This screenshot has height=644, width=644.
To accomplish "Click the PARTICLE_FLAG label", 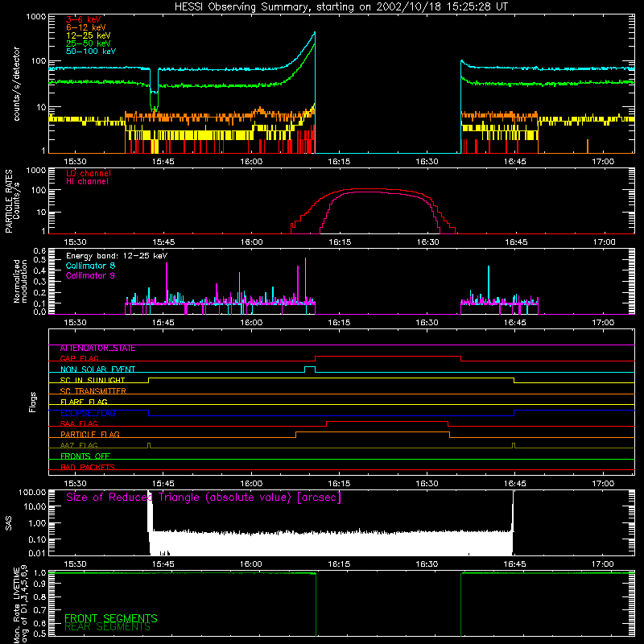I will [90, 435].
